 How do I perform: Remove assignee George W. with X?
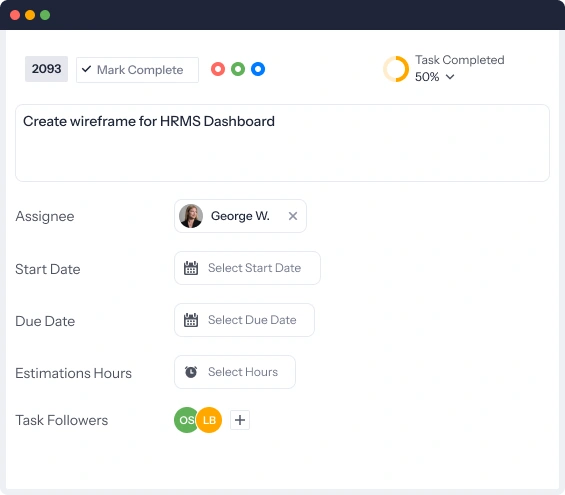293,216
